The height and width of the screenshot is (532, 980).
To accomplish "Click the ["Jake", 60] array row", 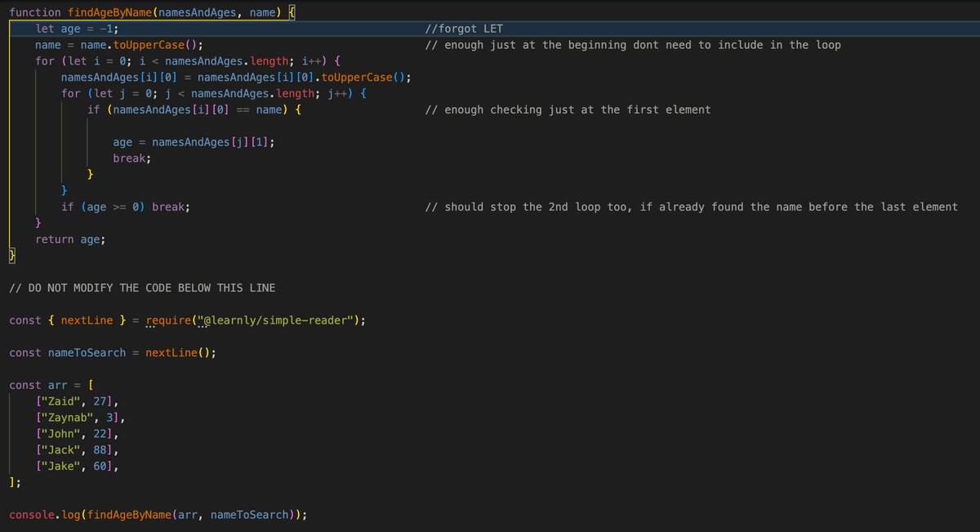I will pyautogui.click(x=77, y=467).
